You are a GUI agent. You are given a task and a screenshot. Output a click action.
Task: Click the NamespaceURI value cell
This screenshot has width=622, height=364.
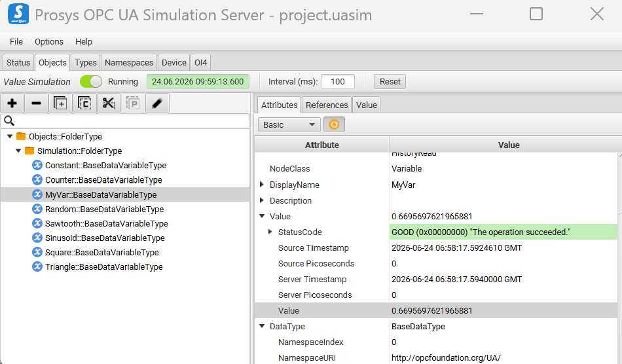[x=503, y=357]
